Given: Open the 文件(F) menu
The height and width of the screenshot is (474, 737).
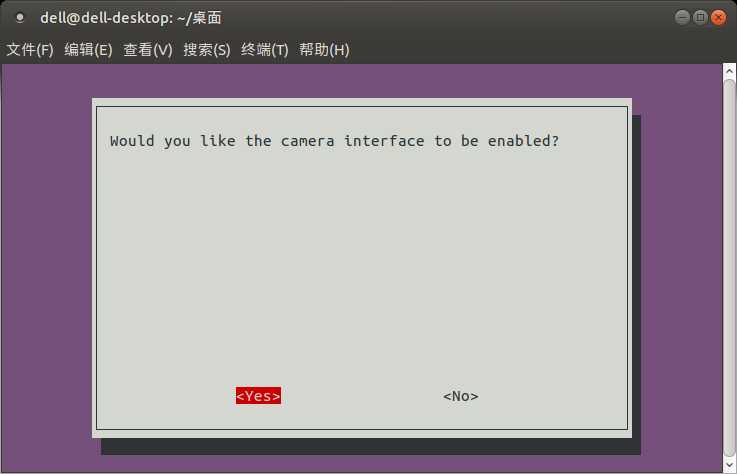Looking at the screenshot, I should click(30, 50).
